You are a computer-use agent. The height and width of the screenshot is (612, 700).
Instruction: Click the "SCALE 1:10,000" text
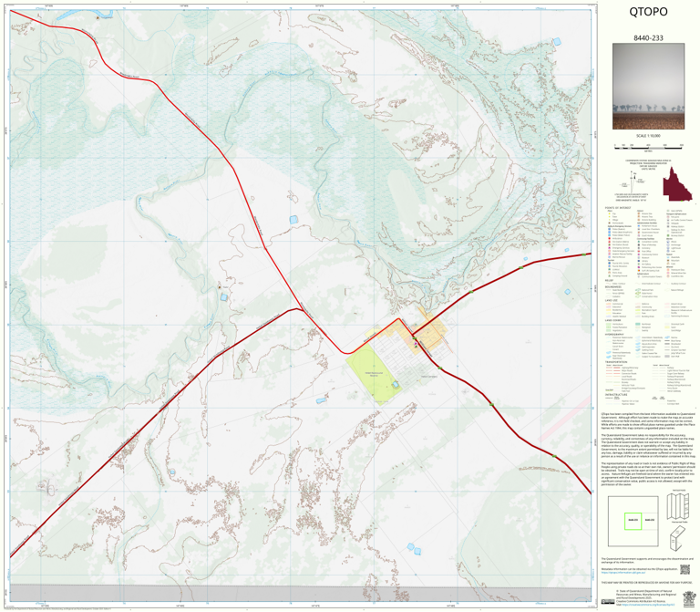648,136
